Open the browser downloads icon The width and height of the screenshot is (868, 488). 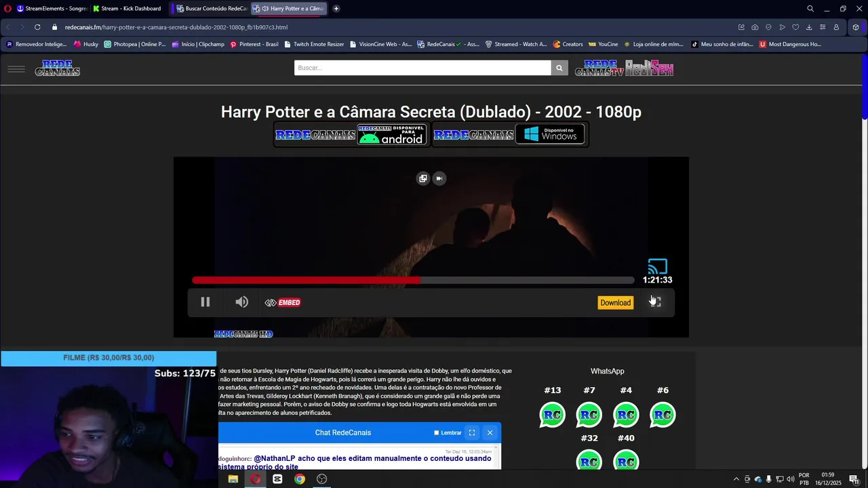(809, 27)
